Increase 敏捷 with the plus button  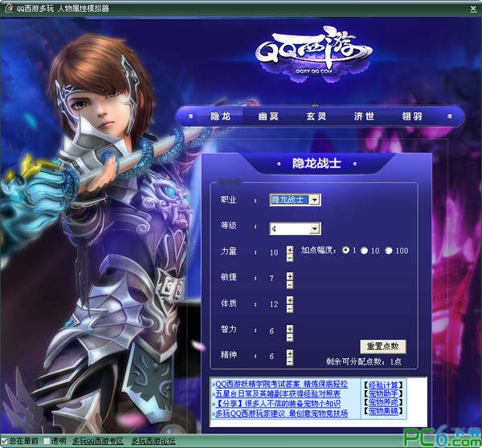tap(290, 276)
